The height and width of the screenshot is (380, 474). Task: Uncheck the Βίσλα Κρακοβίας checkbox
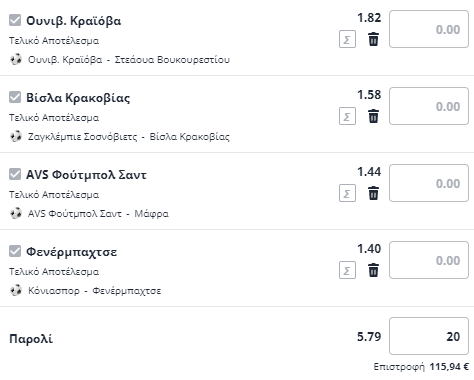(x=15, y=97)
